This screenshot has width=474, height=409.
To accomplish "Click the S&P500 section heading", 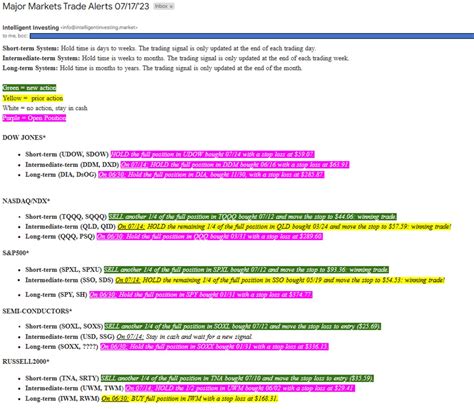I will click(16, 253).
